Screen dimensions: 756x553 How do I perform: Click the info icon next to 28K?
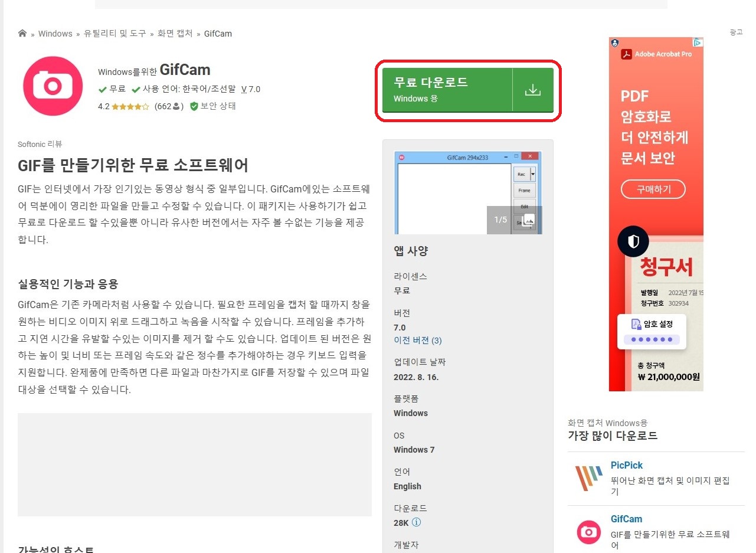(x=417, y=522)
